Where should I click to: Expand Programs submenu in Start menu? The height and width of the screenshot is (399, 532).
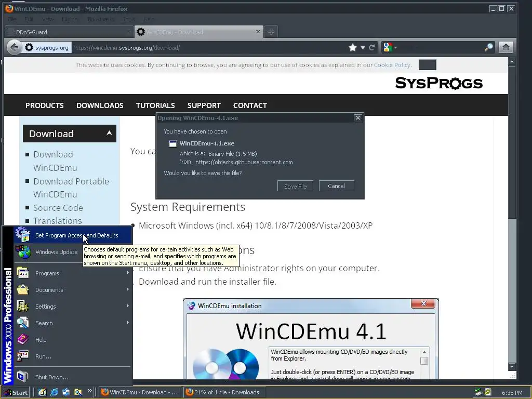(x=73, y=273)
